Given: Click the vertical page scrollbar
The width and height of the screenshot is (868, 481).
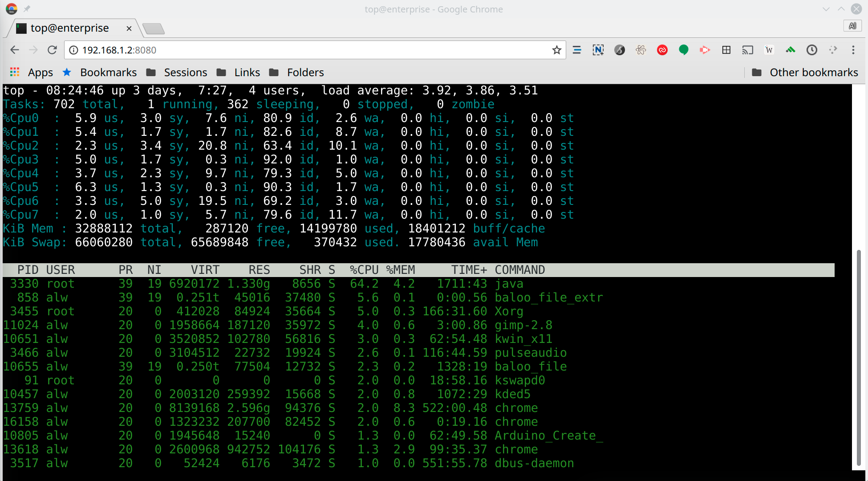Looking at the screenshot, I should (x=859, y=356).
